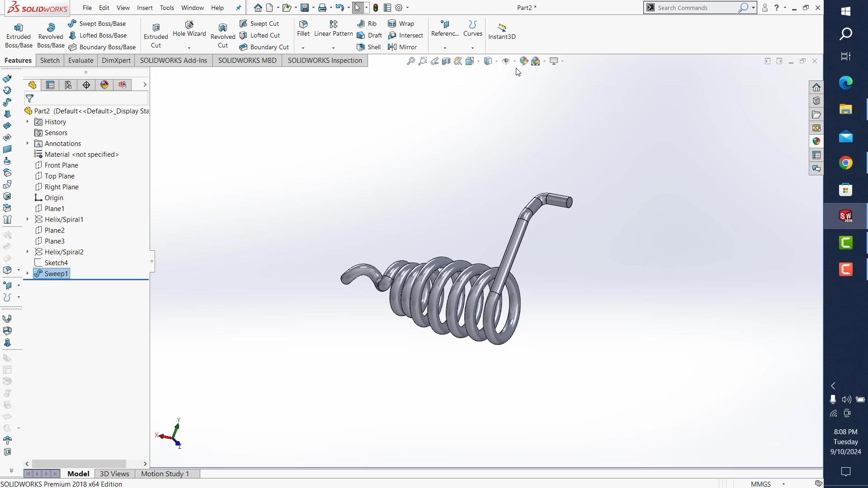The width and height of the screenshot is (868, 488).
Task: Pin the SOLIDWORKS menu bar
Action: pos(238,8)
